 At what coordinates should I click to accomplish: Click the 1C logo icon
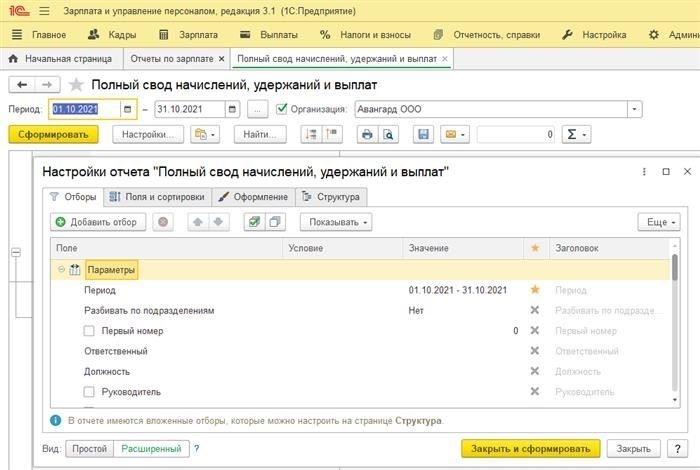point(19,10)
